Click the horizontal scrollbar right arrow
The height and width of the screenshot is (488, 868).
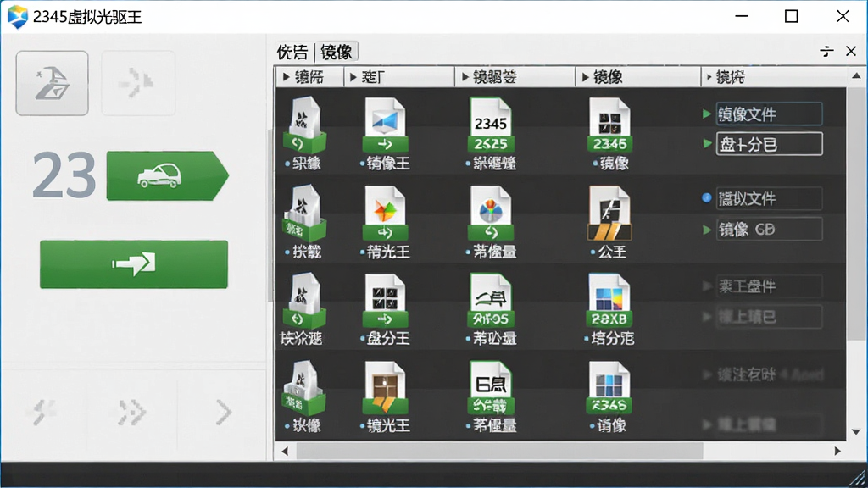[837, 451]
